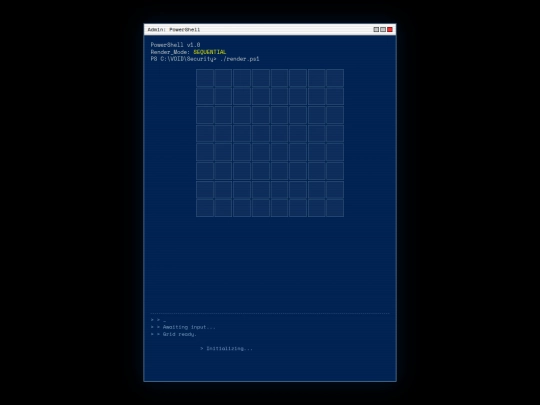
Task: Select the "Render_Mode:" label
Action: tap(170, 52)
